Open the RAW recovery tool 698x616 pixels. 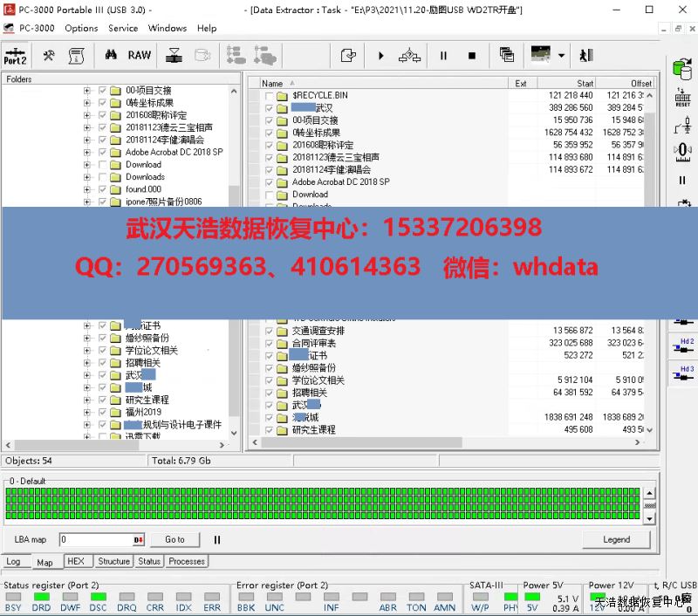[x=140, y=55]
